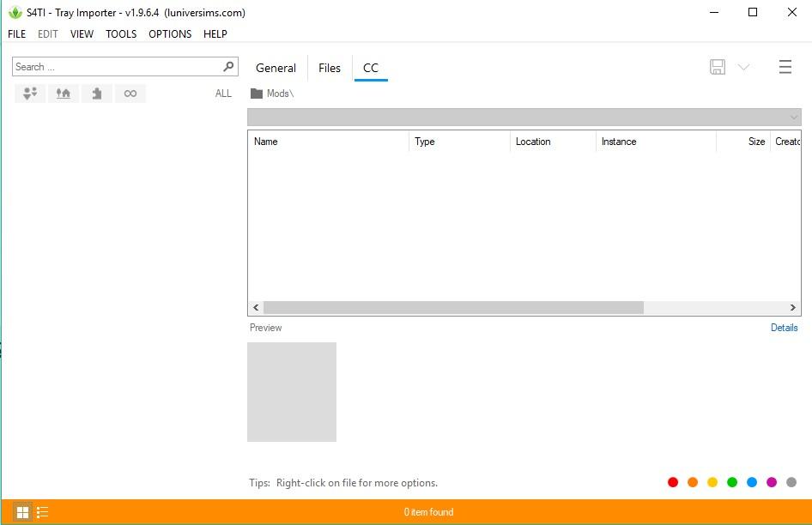Open the hamburger menu icon
The width and height of the screenshot is (812, 525).
785,67
